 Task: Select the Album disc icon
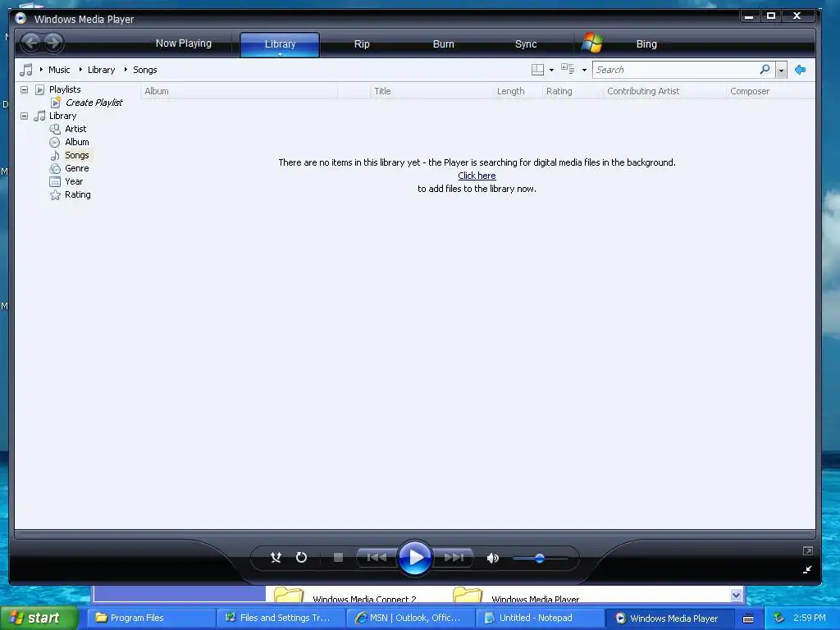(x=55, y=143)
